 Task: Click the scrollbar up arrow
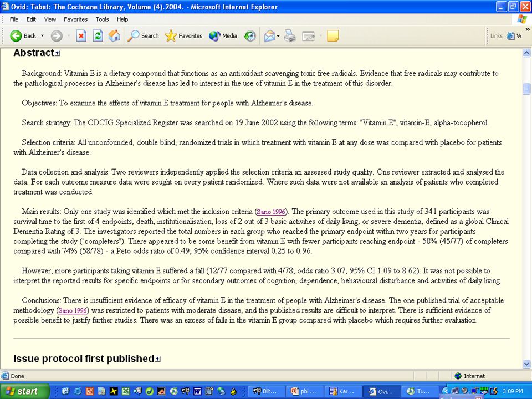pyautogui.click(x=526, y=53)
